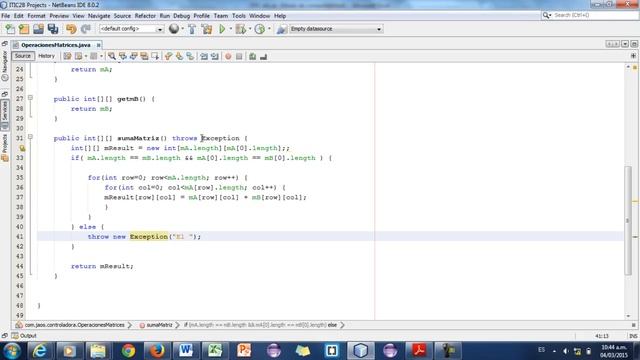The width and height of the screenshot is (640, 360).
Task: Open the Projects side panel tab
Action: pyautogui.click(x=5, y=147)
